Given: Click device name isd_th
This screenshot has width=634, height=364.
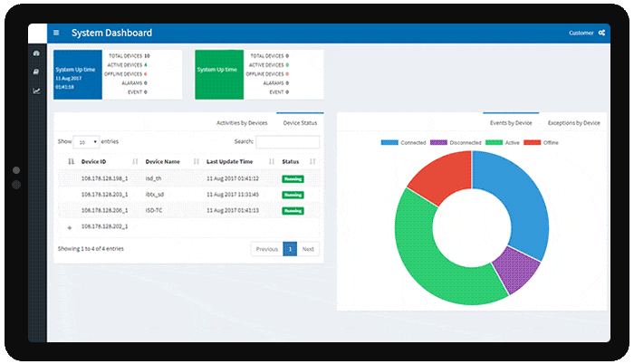Looking at the screenshot, I should point(153,178).
